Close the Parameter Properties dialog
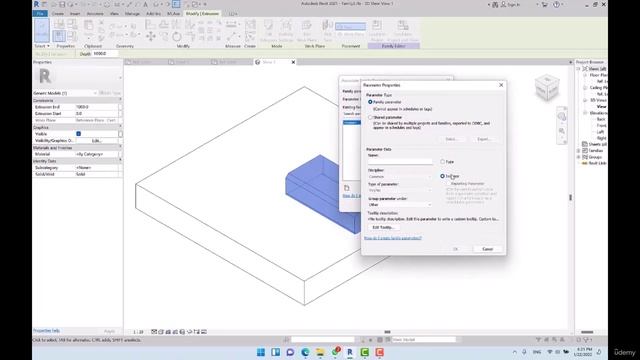The image size is (640, 360). point(501,85)
